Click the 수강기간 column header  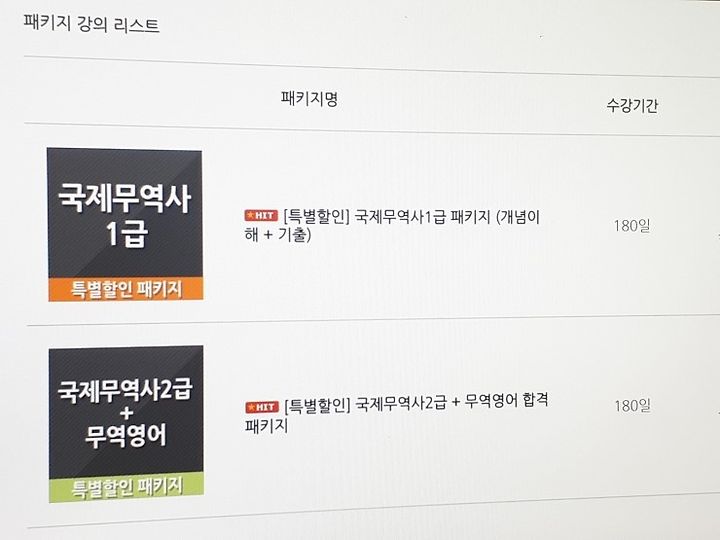(x=632, y=106)
